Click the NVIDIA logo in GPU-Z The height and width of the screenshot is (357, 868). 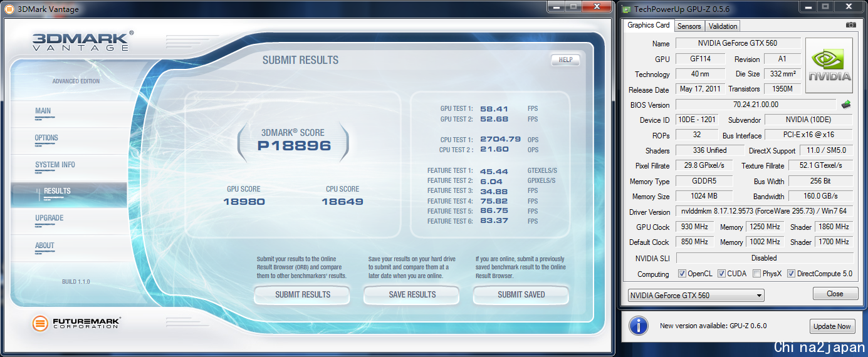click(829, 65)
